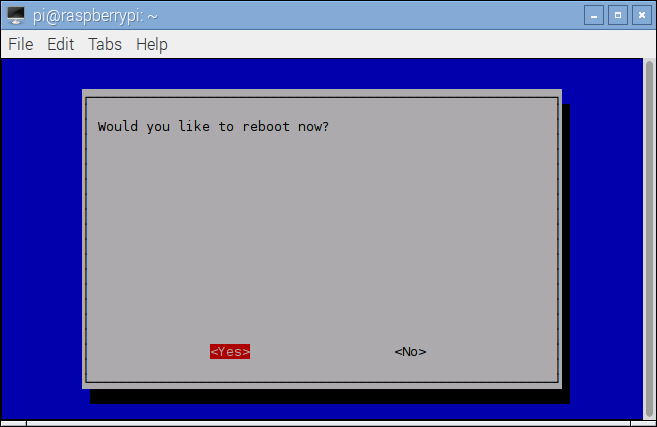The image size is (657, 427).
Task: Open the Tabs menu
Action: pos(105,44)
